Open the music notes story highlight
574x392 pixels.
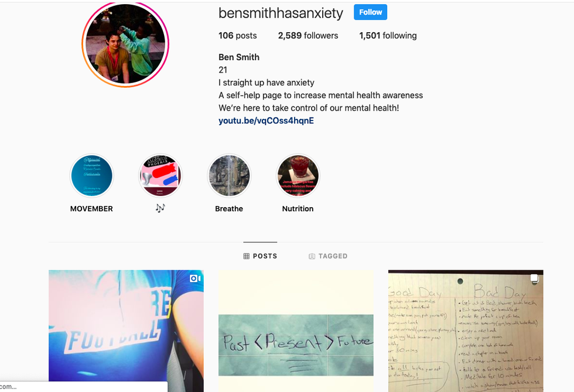[160, 176]
